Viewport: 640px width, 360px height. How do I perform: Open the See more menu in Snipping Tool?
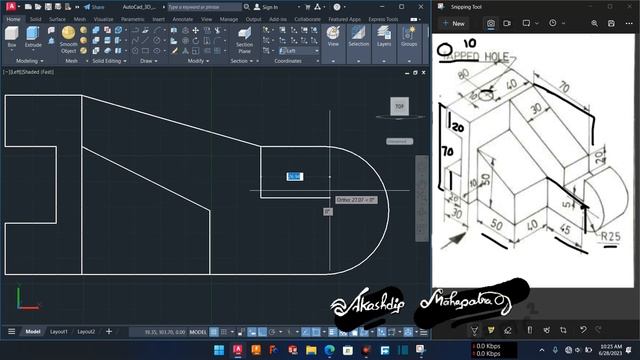coord(629,23)
